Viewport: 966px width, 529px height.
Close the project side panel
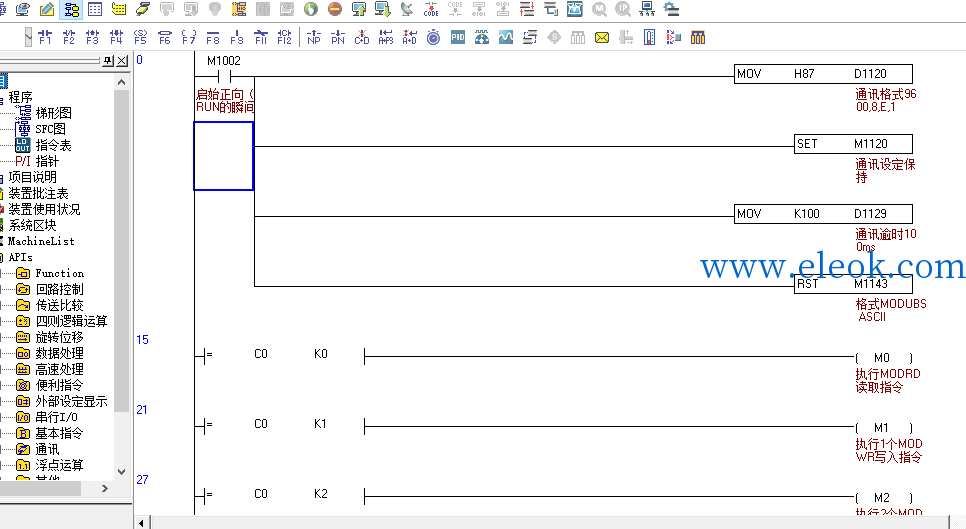click(x=123, y=60)
